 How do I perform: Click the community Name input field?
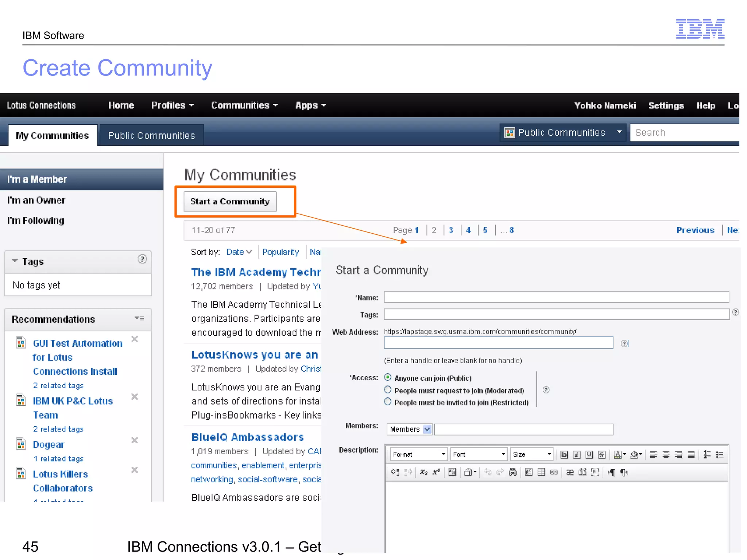tap(556, 297)
